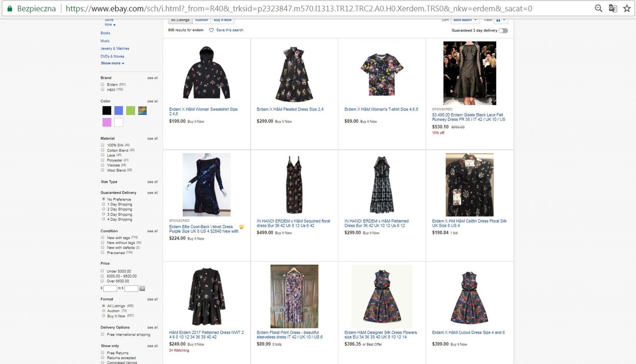Open Erdem X H&M Pleated Dress listing title
Screen dimensions: 636x364
point(290,109)
